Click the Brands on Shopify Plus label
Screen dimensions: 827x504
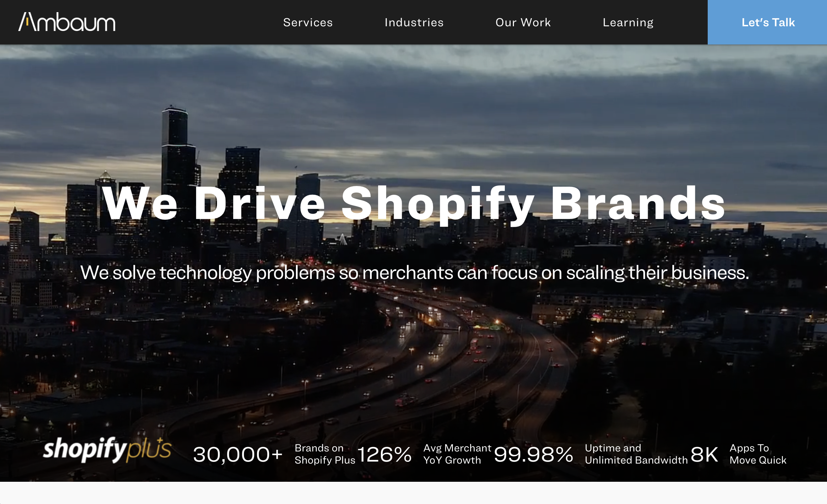coord(325,454)
